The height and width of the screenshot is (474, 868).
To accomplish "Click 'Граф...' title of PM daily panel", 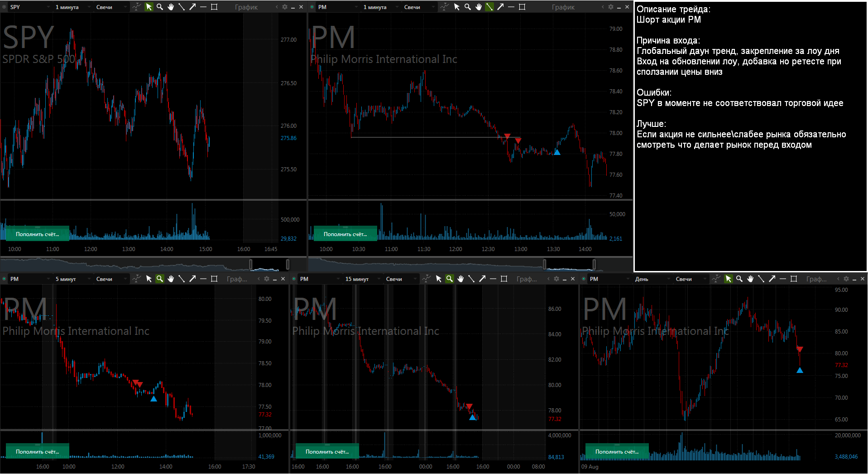I will pyautogui.click(x=816, y=279).
